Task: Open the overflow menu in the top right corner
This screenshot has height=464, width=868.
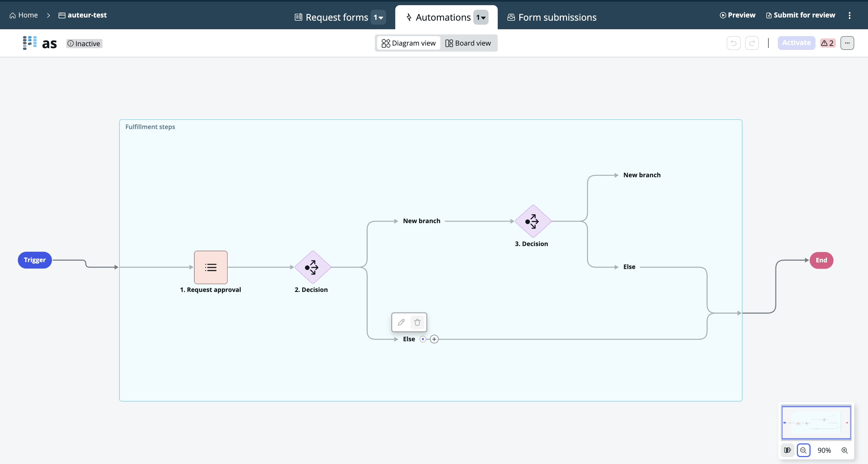Action: click(850, 15)
